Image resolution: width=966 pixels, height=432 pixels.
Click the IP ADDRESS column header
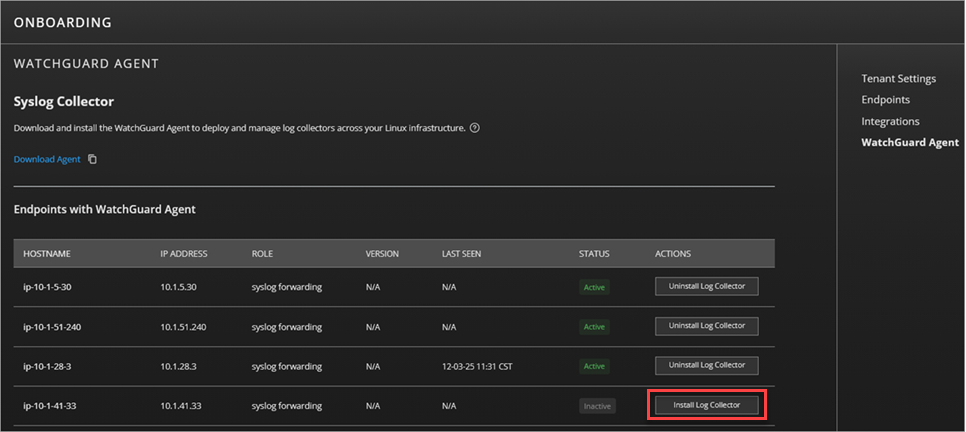coord(184,254)
